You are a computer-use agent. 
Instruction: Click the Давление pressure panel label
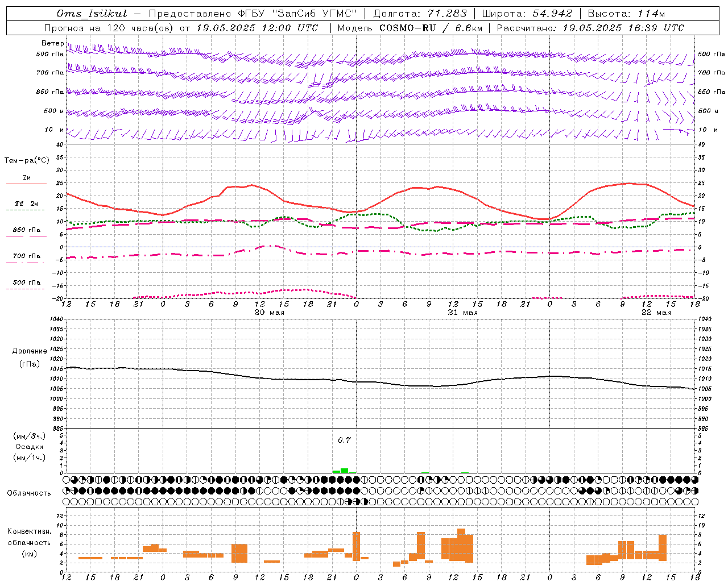(30, 351)
